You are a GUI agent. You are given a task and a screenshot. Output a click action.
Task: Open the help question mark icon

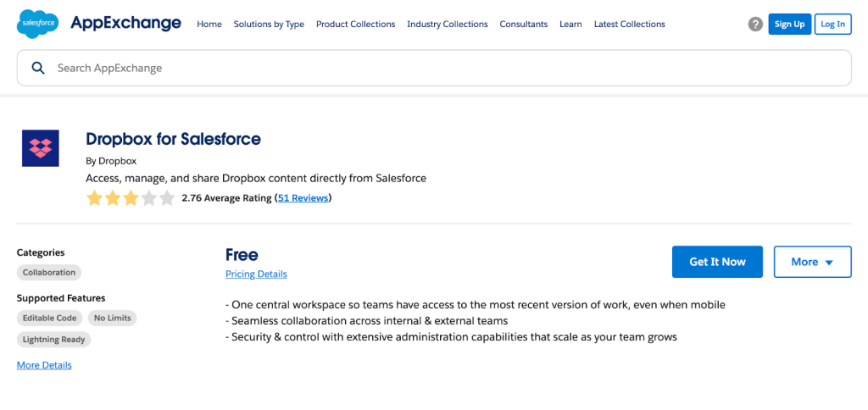point(755,25)
